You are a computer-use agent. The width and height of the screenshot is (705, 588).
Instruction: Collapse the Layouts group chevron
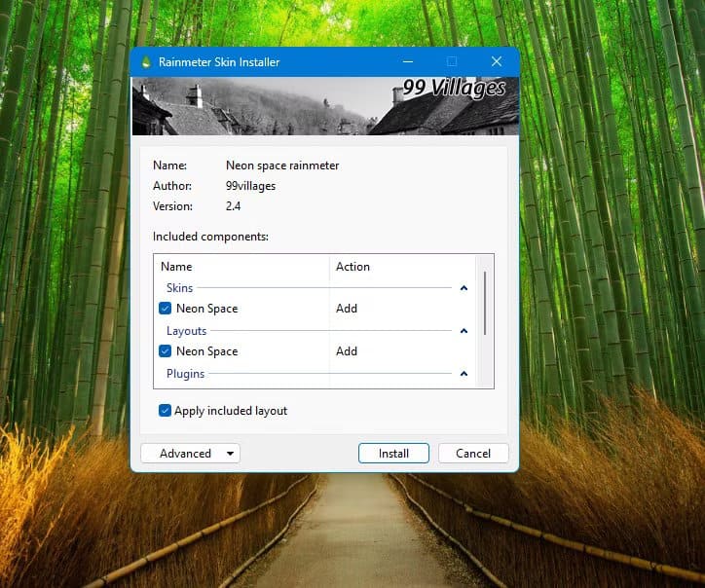pos(464,331)
